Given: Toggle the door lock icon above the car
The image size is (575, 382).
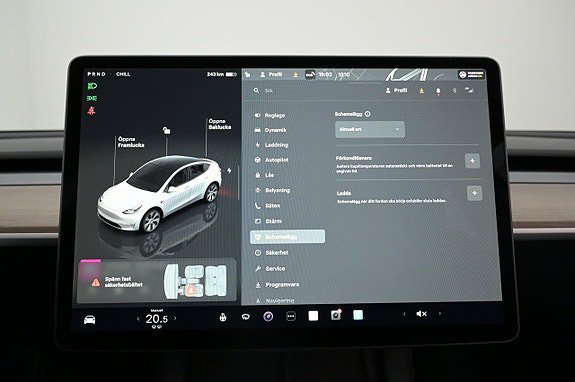Looking at the screenshot, I should click(166, 130).
